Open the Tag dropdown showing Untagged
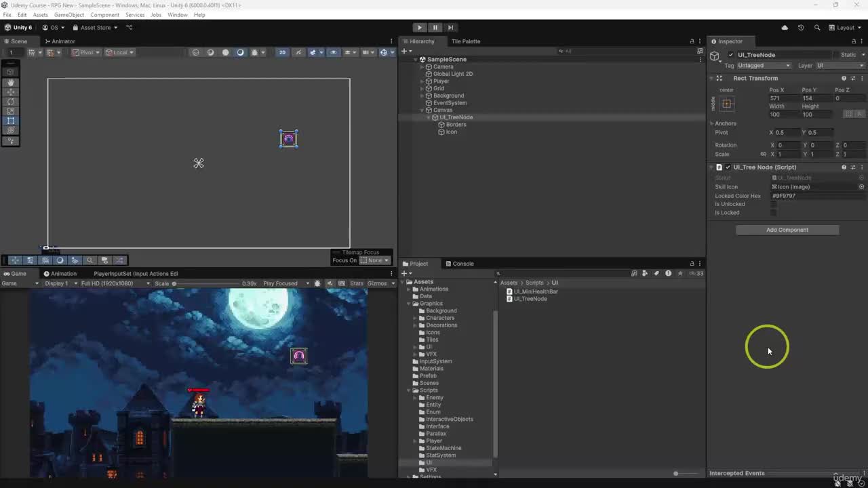The width and height of the screenshot is (868, 488). (764, 66)
